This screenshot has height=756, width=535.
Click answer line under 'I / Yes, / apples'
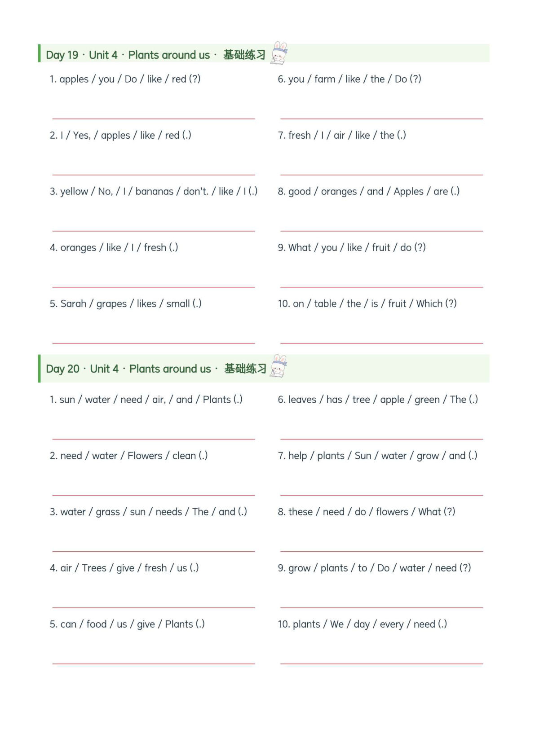click(x=154, y=175)
